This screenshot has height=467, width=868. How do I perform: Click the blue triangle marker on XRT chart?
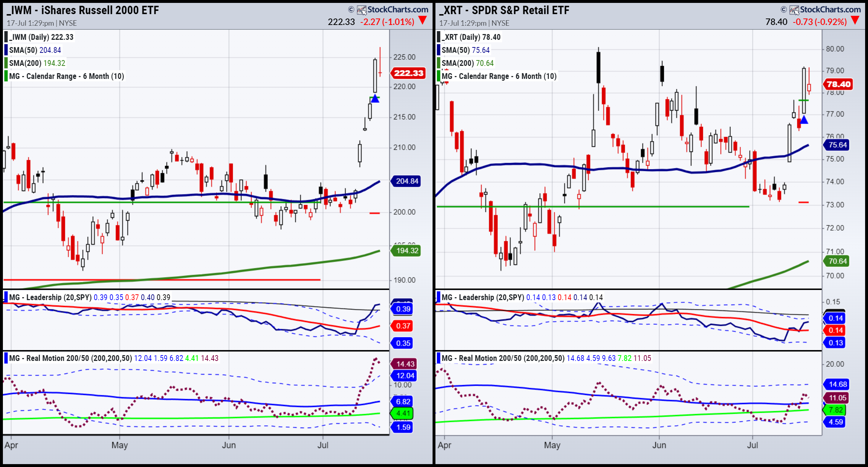[x=804, y=120]
